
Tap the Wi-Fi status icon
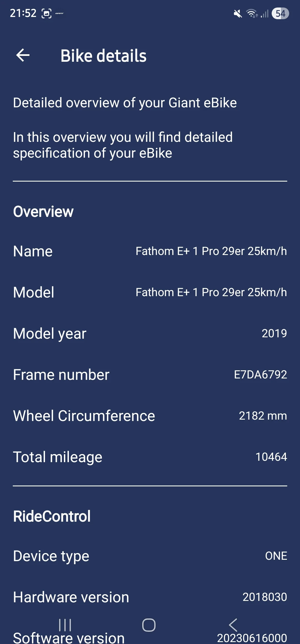click(252, 13)
